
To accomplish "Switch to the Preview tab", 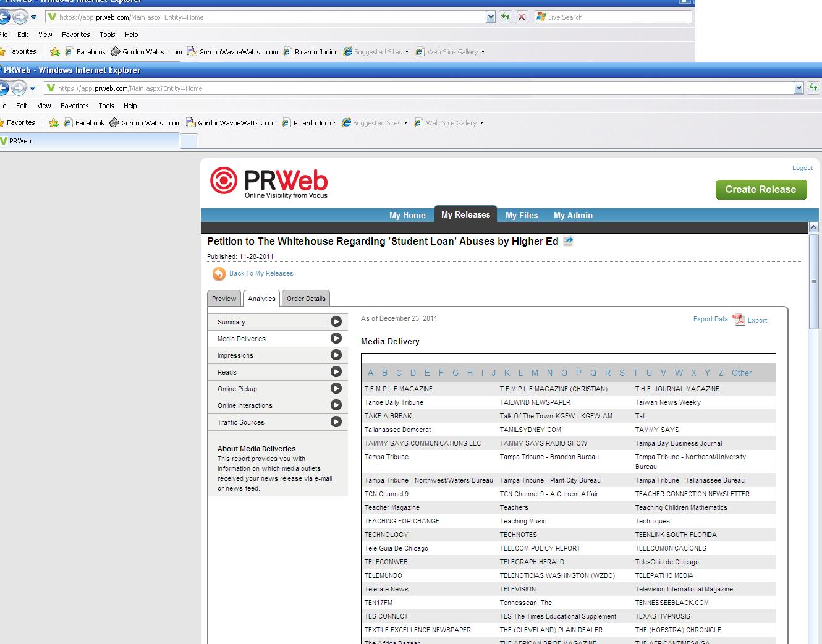I will 224,299.
